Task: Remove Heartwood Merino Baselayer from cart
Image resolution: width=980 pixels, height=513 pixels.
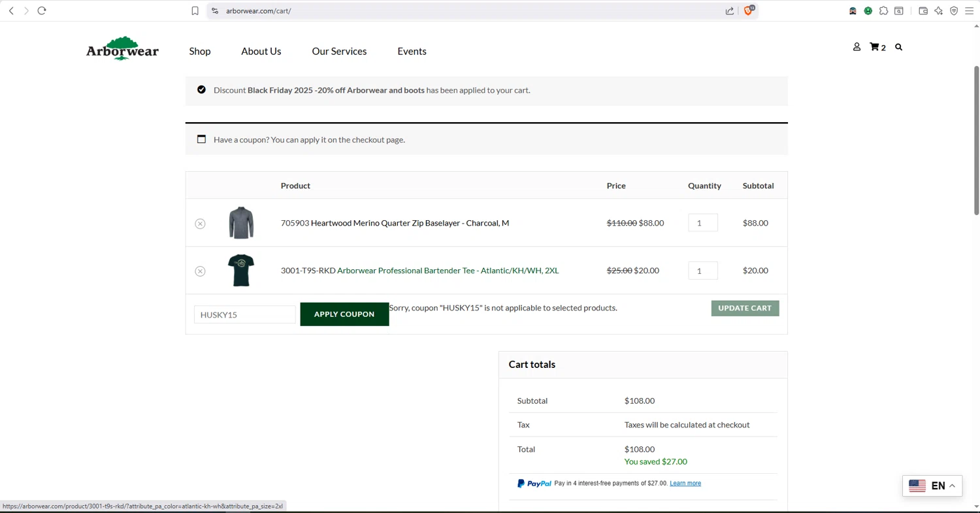Action: [x=200, y=223]
